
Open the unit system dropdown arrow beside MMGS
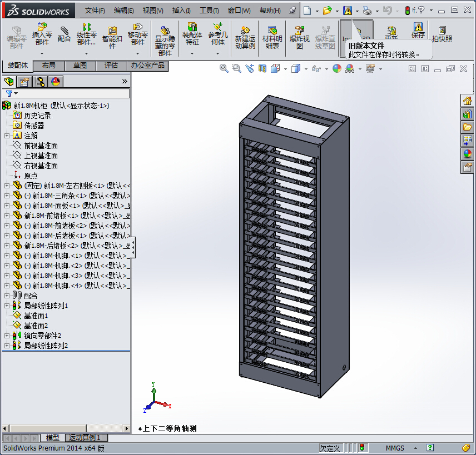[x=415, y=448]
